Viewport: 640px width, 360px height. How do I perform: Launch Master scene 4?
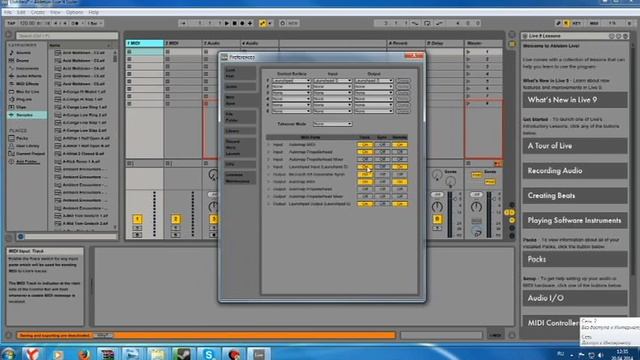click(468, 74)
